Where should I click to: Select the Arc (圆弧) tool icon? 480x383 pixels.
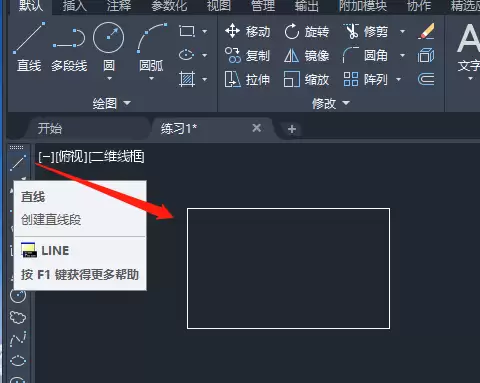(x=152, y=38)
